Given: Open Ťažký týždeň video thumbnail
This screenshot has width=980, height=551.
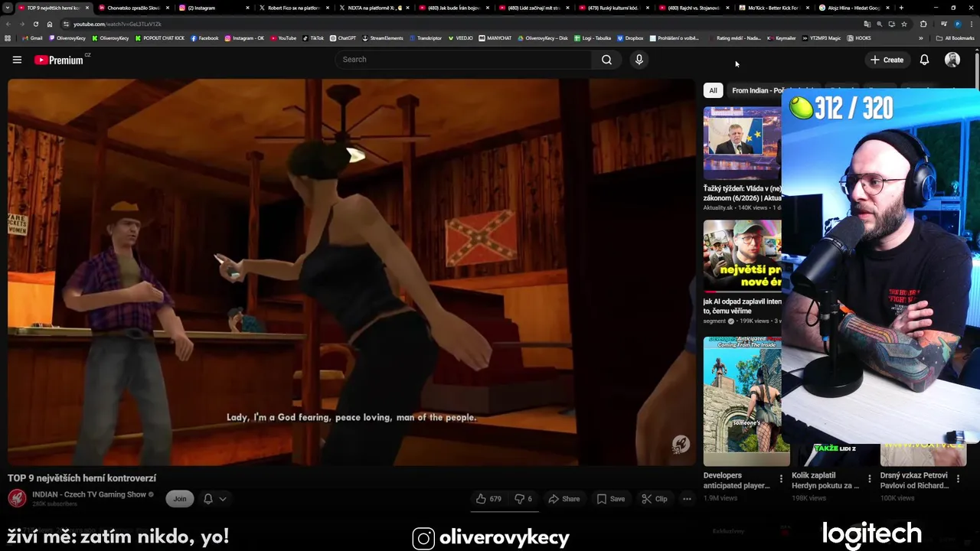Looking at the screenshot, I should click(742, 143).
